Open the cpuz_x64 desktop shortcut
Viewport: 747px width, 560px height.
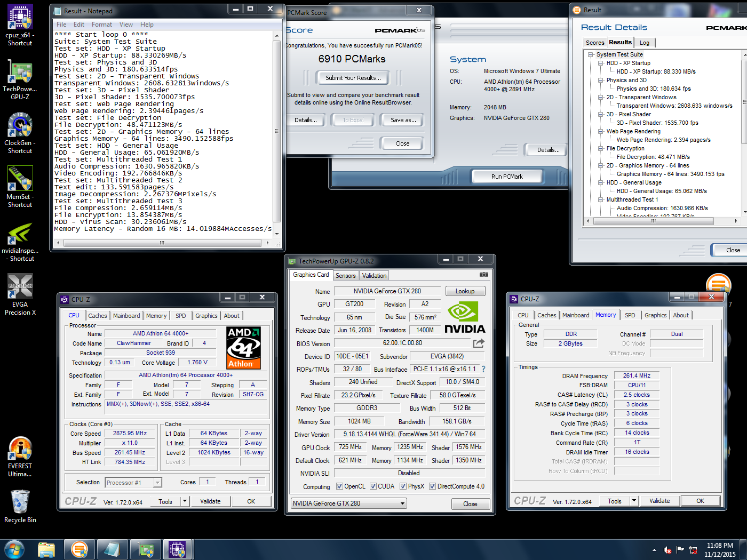pyautogui.click(x=20, y=25)
